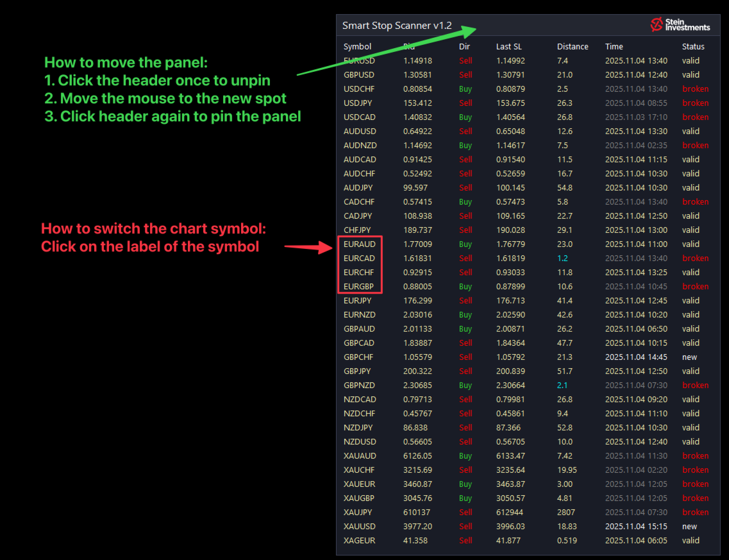Switch chart to XAUUSD symbol
The width and height of the screenshot is (729, 560).
coord(360,527)
